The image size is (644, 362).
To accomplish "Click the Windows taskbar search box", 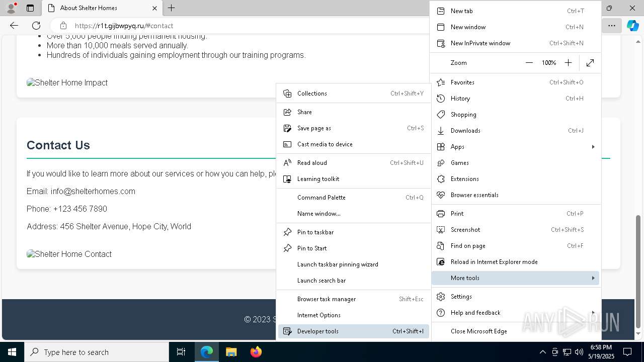I will click(97, 352).
